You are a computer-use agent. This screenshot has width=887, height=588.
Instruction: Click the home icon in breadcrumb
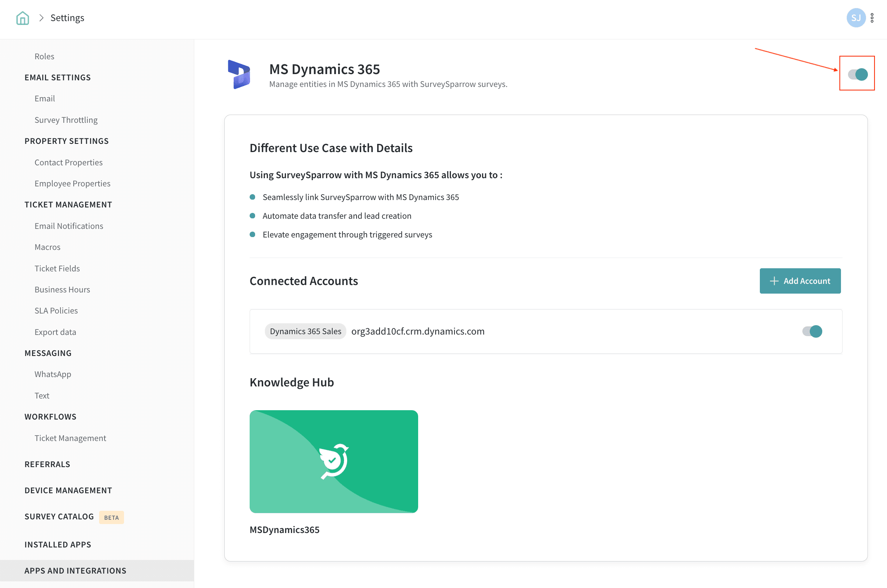[x=23, y=18]
